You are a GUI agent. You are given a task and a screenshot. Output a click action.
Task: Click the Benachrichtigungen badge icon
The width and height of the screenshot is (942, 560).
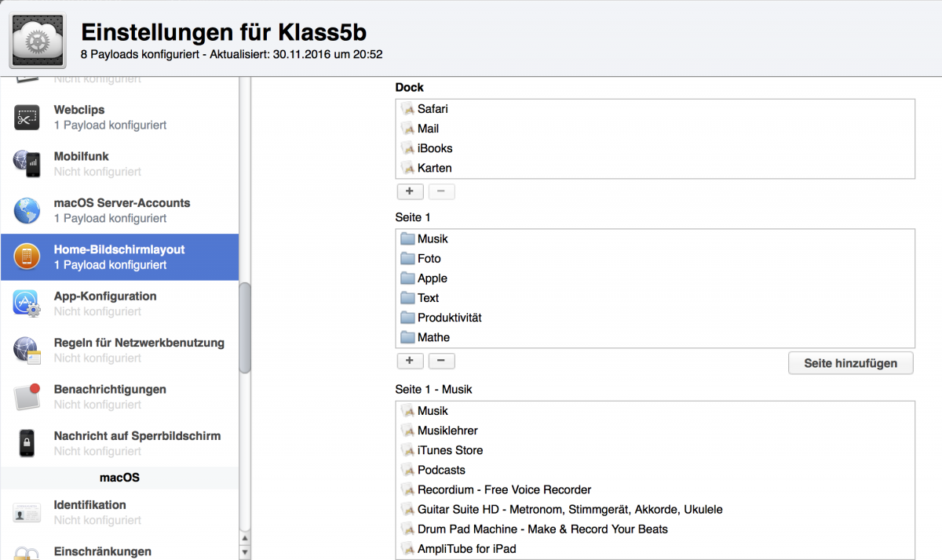(x=27, y=397)
